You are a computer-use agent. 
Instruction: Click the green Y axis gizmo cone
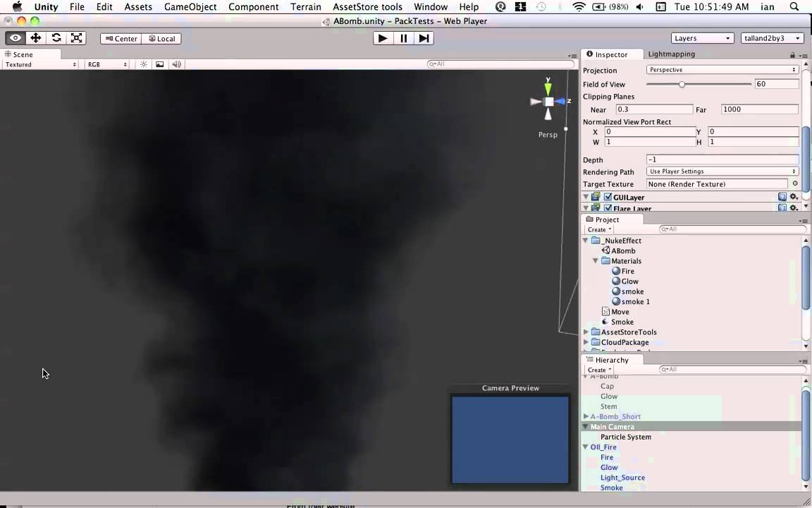pos(548,88)
